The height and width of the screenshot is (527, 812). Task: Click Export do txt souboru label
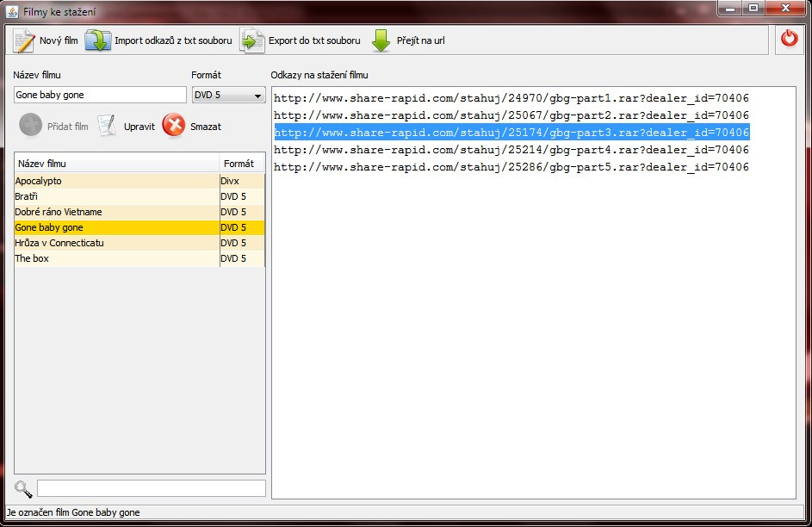(x=314, y=40)
